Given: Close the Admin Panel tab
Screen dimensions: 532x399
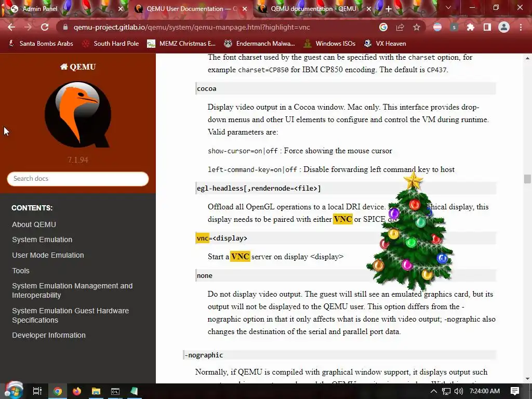Looking at the screenshot, I should coord(121,9).
